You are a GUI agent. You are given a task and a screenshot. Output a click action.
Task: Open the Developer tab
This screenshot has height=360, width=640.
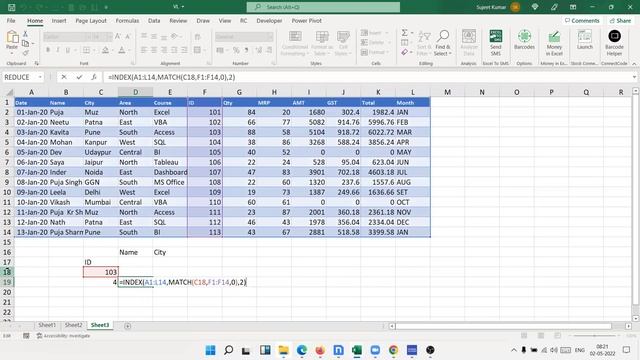pos(269,20)
